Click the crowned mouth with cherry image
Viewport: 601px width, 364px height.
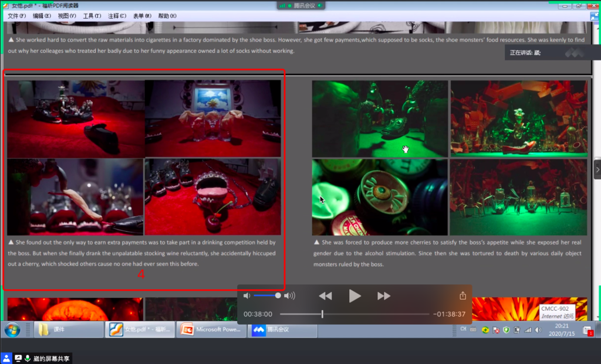212,197
